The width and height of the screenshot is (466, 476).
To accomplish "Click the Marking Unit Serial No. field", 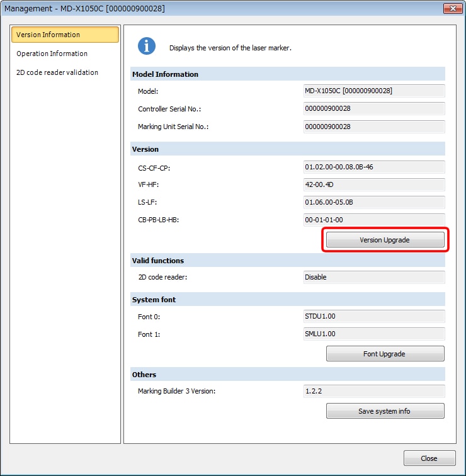I will (x=373, y=127).
